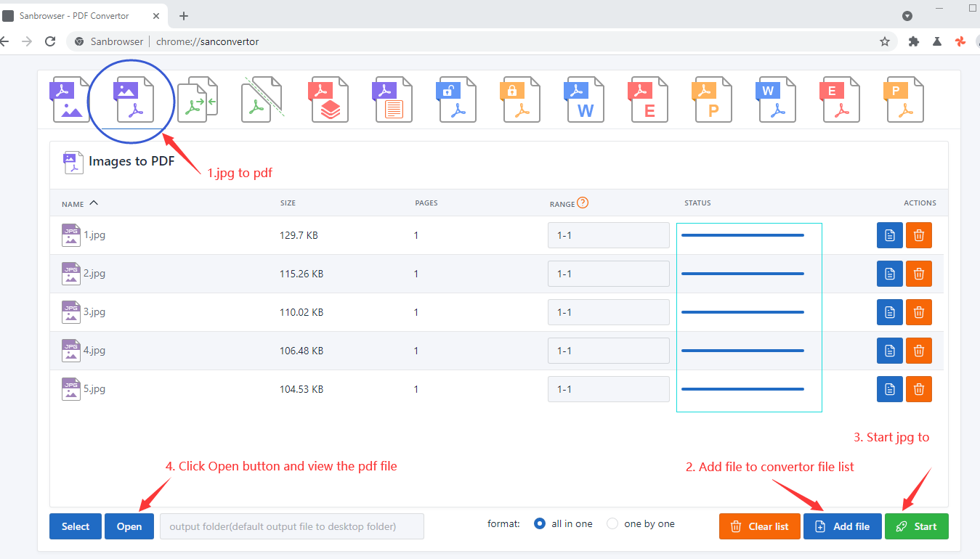The width and height of the screenshot is (980, 559).
Task: Open the PDF to Word converter
Action: (585, 98)
